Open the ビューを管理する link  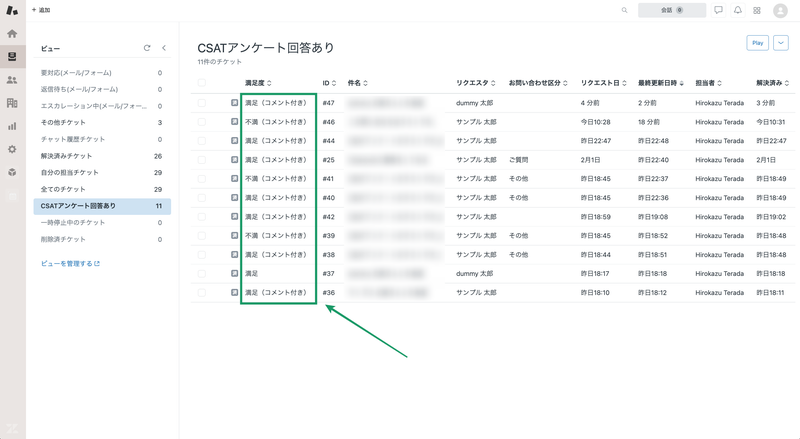point(70,264)
